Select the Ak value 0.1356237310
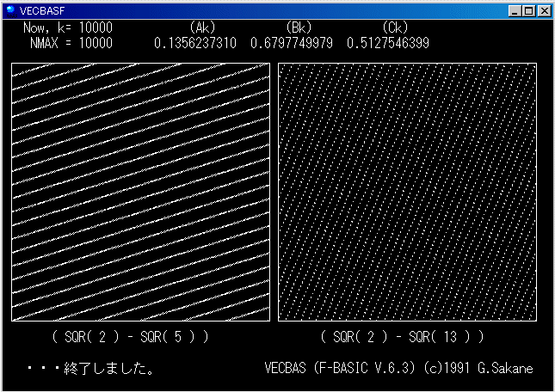Viewport: 555px width, 392px height. [x=195, y=43]
